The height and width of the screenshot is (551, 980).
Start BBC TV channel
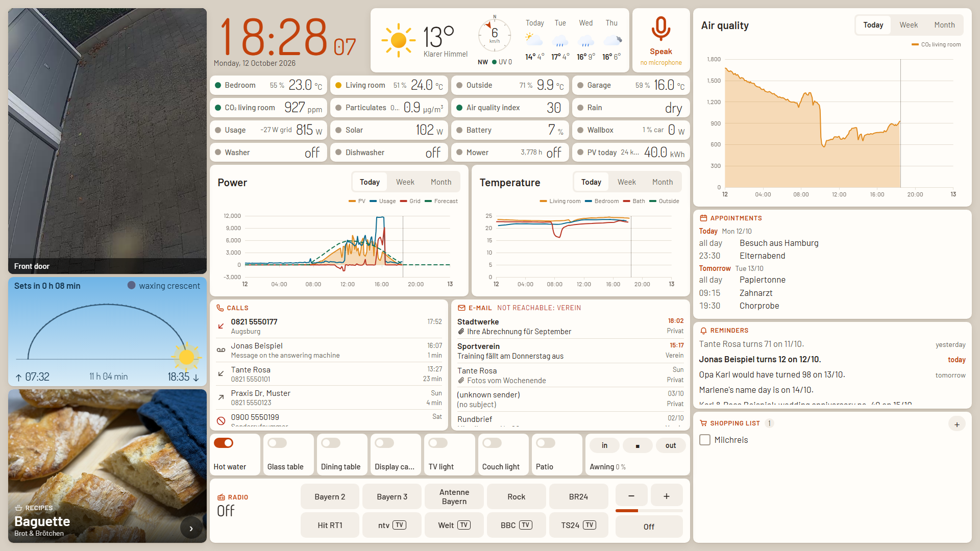516,525
